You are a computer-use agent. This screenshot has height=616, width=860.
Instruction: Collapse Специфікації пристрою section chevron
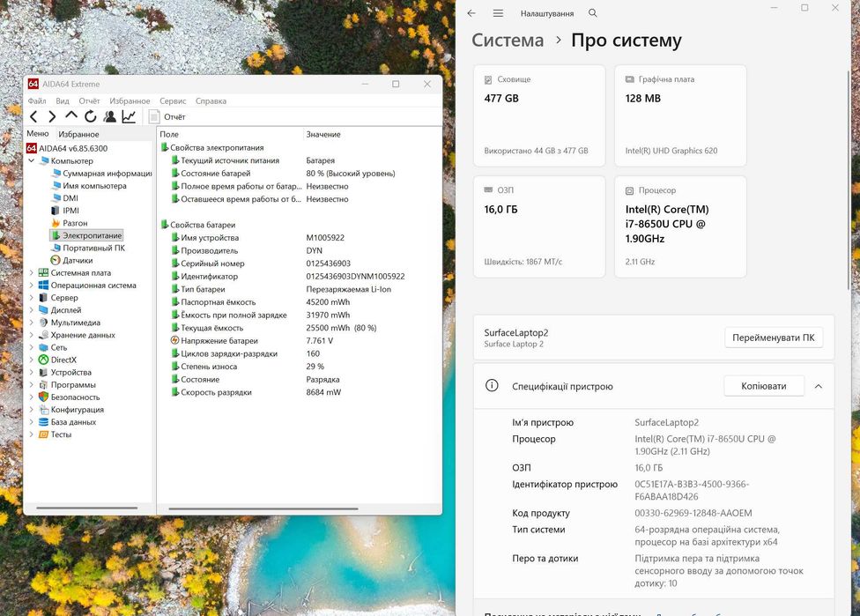[819, 386]
